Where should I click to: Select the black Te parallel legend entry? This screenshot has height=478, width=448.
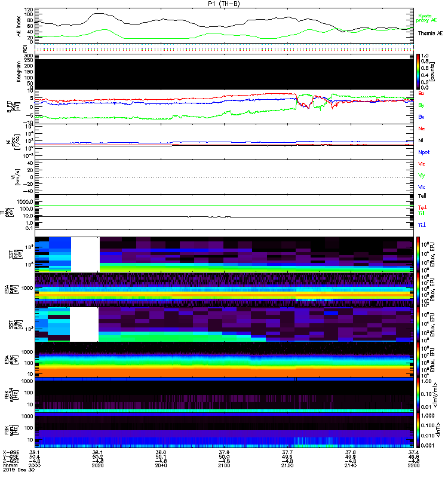click(422, 196)
